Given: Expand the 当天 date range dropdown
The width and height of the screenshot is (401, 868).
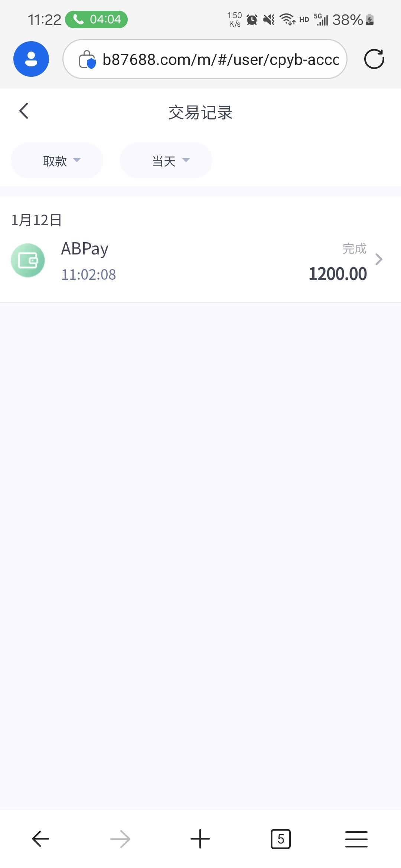Looking at the screenshot, I should click(x=166, y=161).
